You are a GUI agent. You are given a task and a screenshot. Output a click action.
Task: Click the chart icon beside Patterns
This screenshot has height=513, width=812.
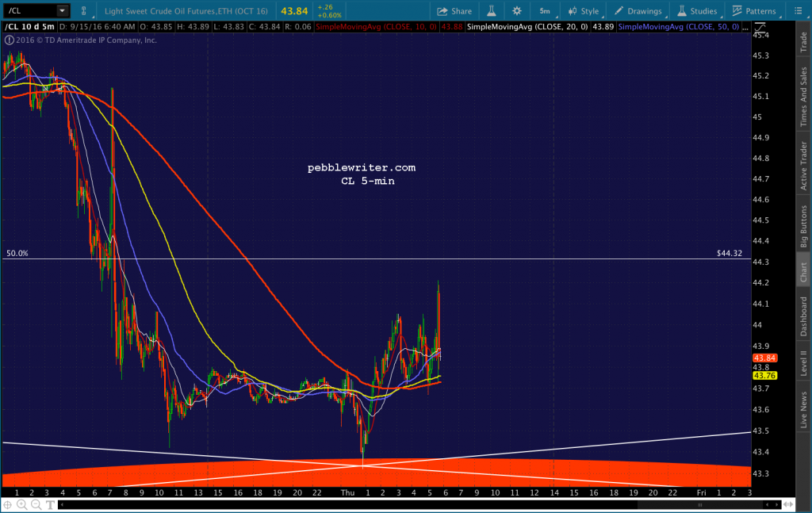click(737, 11)
